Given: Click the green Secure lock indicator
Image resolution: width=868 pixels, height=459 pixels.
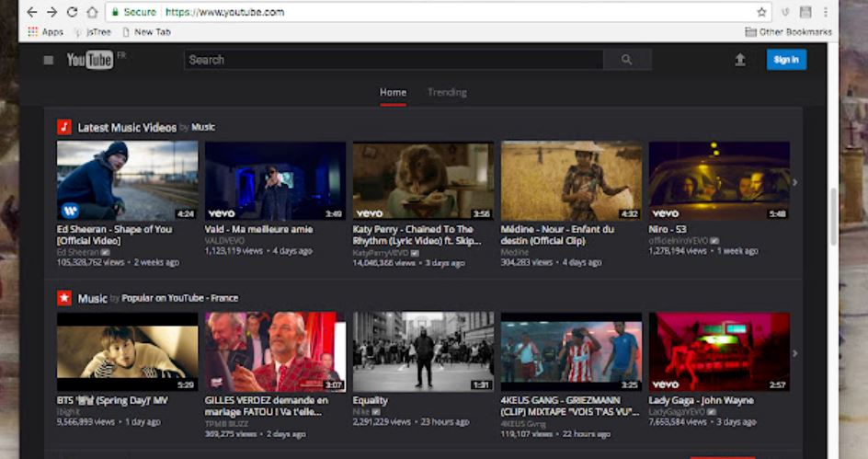Looking at the screenshot, I should pos(134,12).
